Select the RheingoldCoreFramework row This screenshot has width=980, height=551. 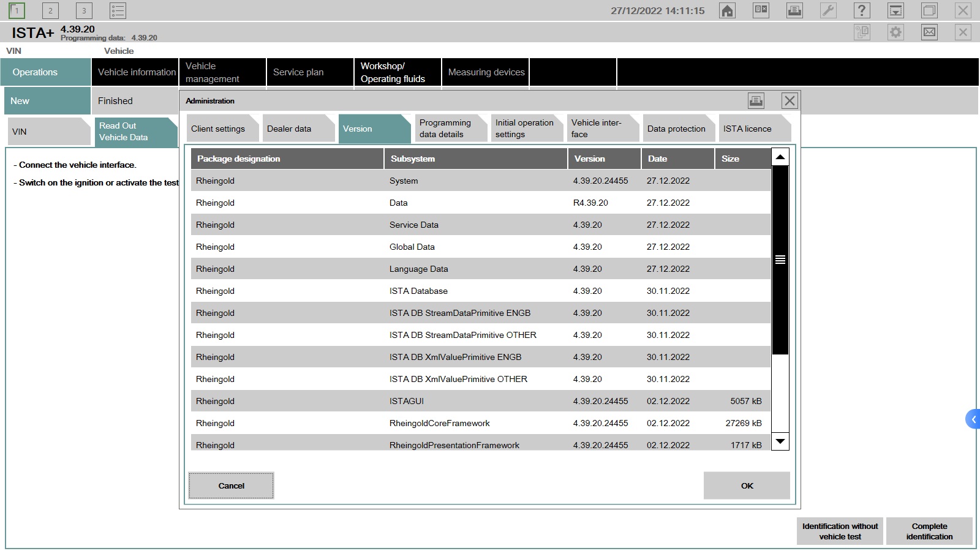[x=481, y=423]
